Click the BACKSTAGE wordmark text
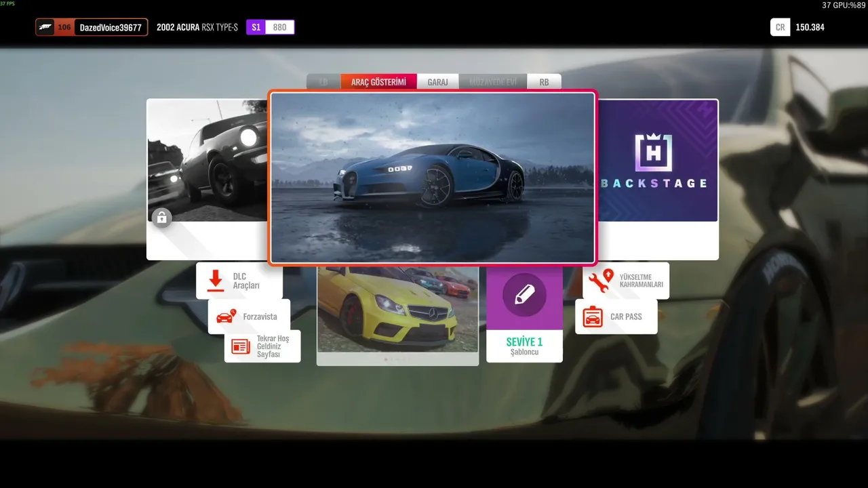 coord(654,183)
